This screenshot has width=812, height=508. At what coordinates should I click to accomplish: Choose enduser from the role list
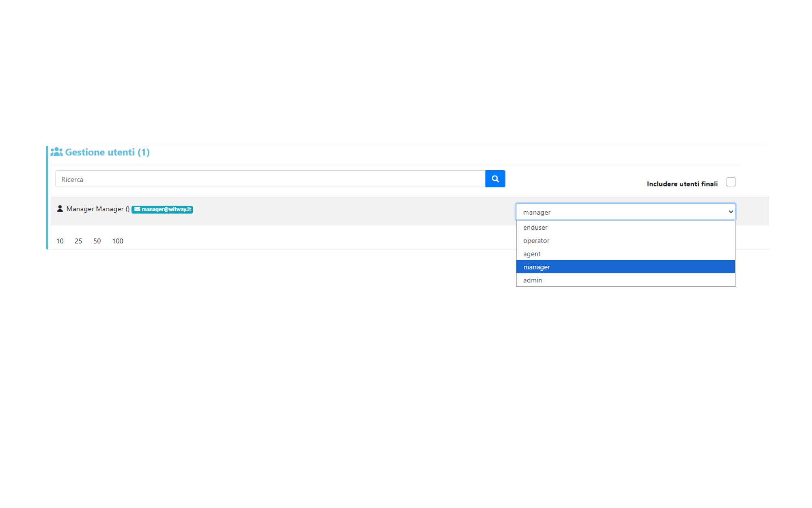(x=535, y=228)
